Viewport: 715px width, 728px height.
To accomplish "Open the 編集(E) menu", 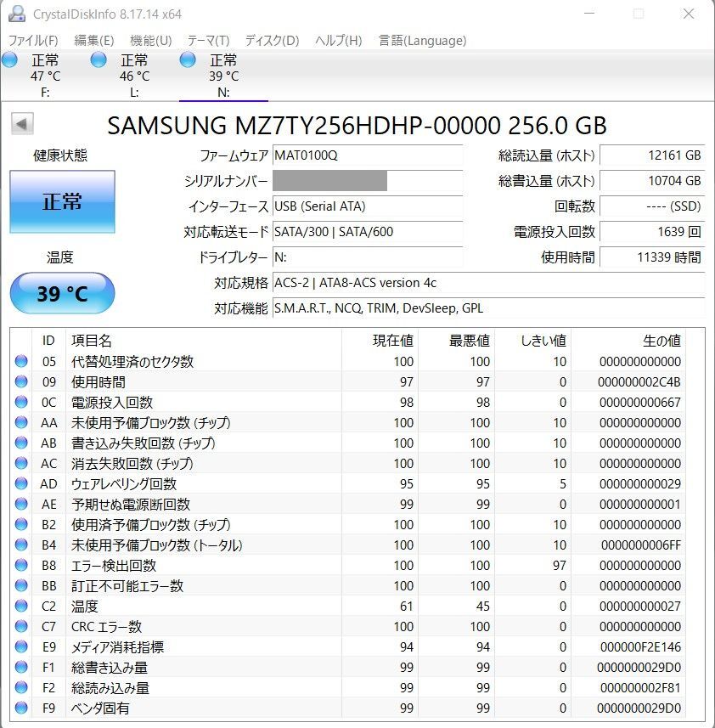I will click(94, 41).
